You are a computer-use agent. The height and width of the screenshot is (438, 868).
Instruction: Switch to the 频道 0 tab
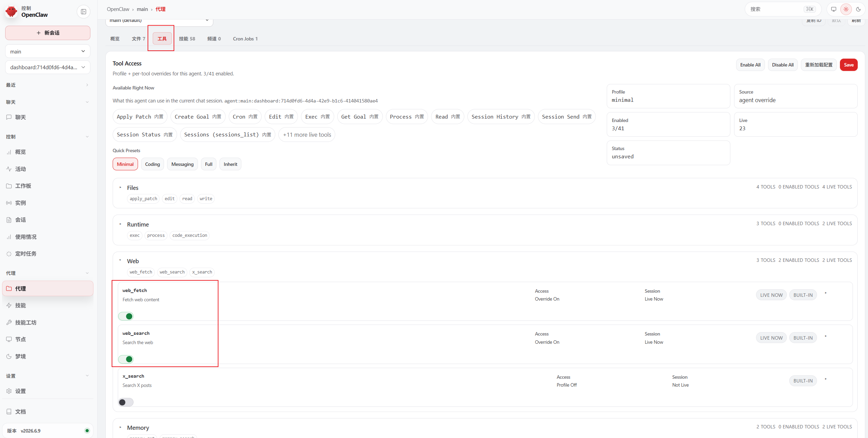point(214,39)
